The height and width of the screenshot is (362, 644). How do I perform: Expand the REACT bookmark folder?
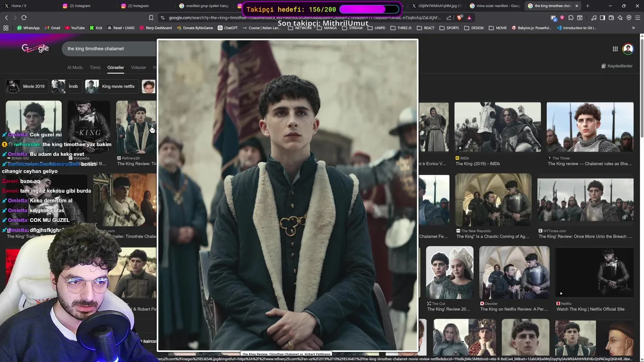click(x=426, y=28)
